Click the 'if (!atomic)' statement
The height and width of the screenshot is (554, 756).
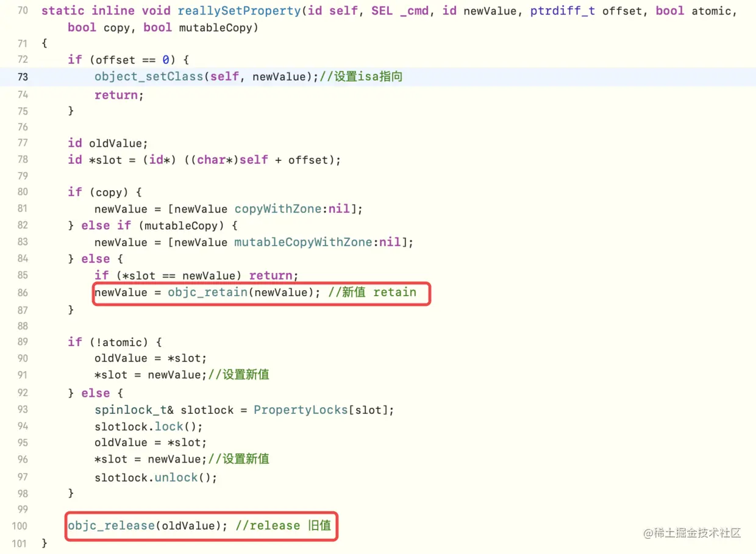(x=115, y=342)
